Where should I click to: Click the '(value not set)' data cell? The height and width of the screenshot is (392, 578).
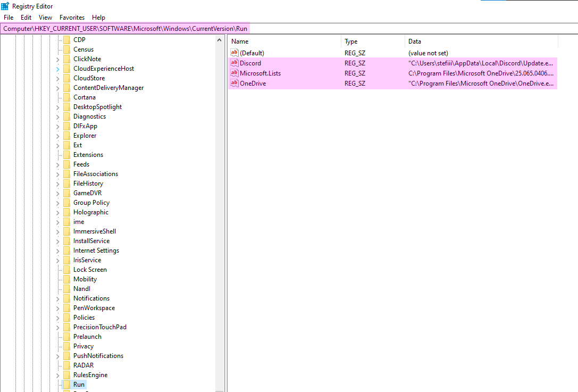tap(428, 53)
